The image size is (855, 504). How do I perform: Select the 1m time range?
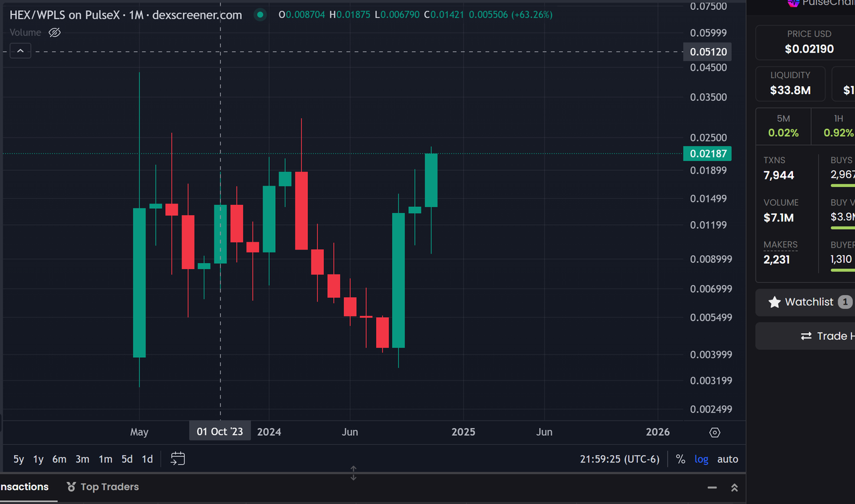tap(106, 459)
